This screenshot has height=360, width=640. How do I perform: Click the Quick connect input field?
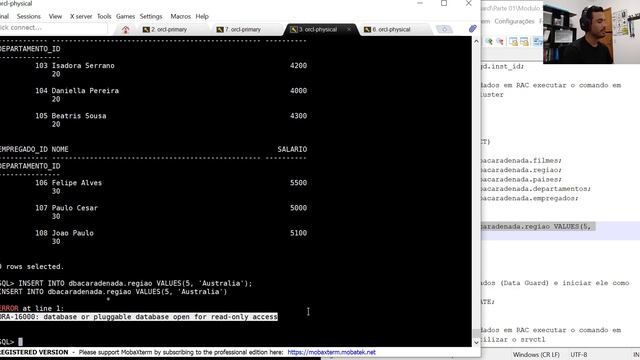pyautogui.click(x=53, y=28)
